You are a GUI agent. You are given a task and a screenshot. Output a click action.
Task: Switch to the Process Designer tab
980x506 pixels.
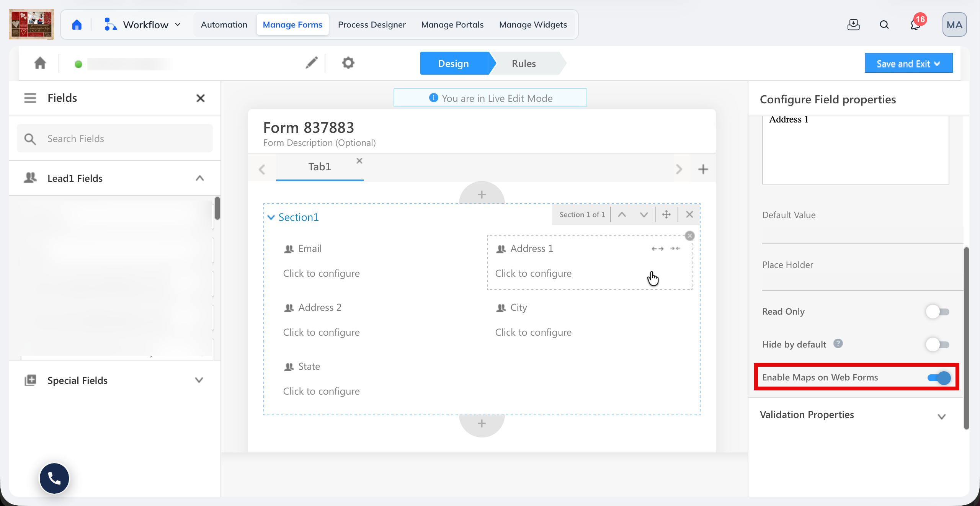pyautogui.click(x=372, y=25)
